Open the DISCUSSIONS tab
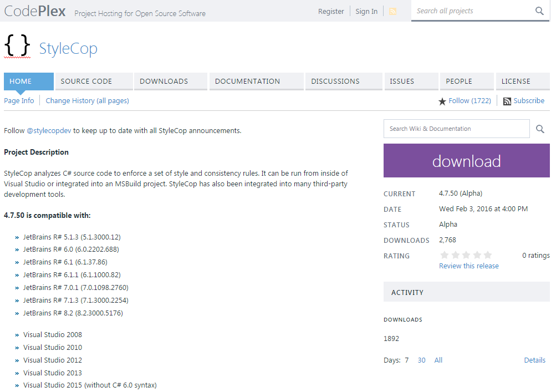551x392 pixels. [344, 81]
